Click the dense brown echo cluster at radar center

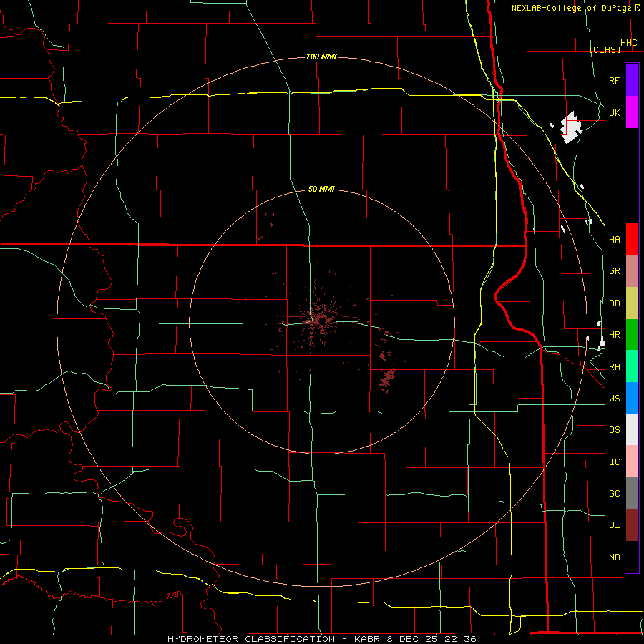tap(318, 320)
